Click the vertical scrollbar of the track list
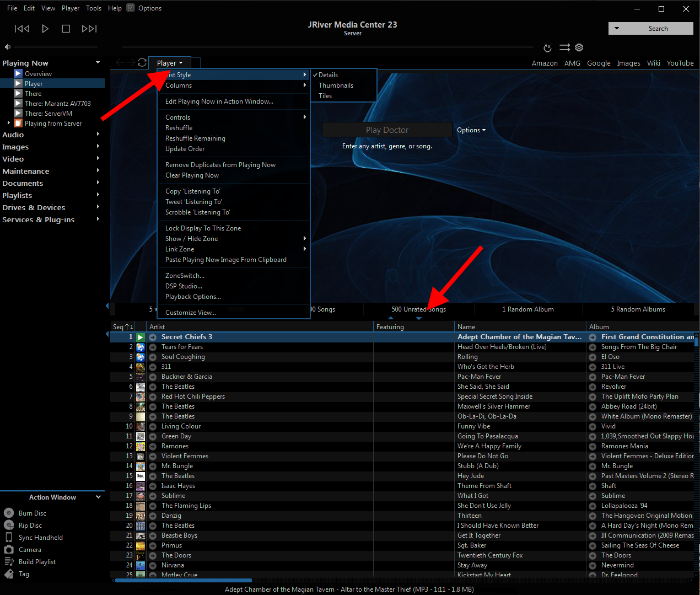 [x=696, y=341]
